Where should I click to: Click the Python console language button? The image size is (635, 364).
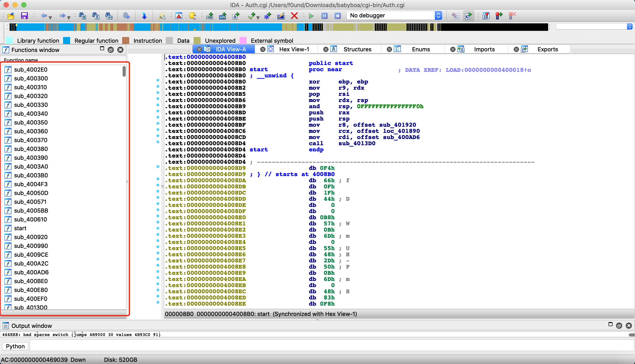(x=15, y=346)
